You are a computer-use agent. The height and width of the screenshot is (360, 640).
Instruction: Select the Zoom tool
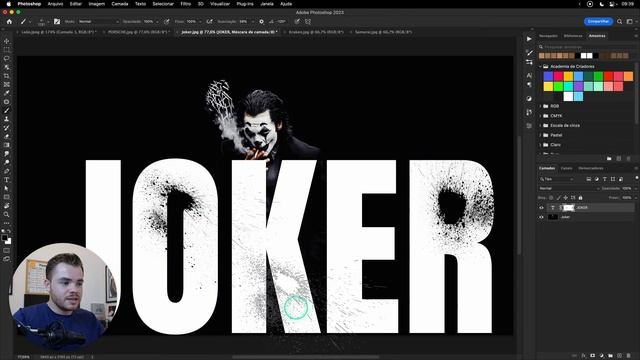click(x=7, y=214)
